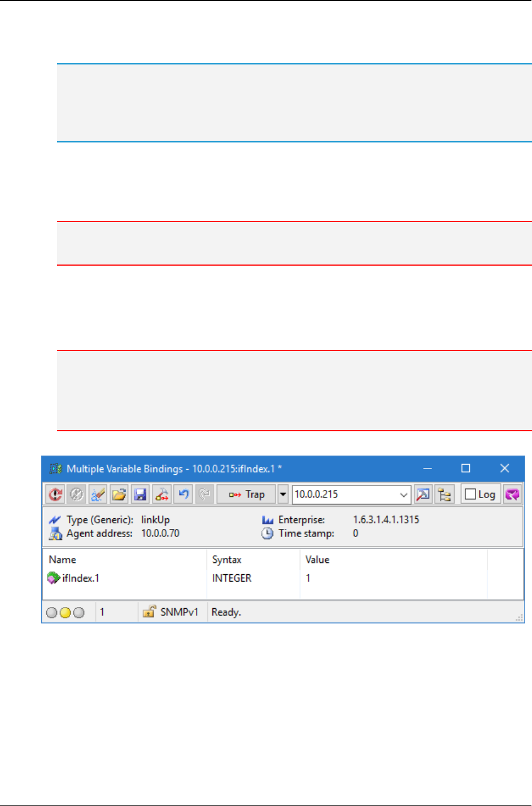This screenshot has height=806, width=532.
Task: Click the purple icon after Log checkbox
Action: coord(512,494)
